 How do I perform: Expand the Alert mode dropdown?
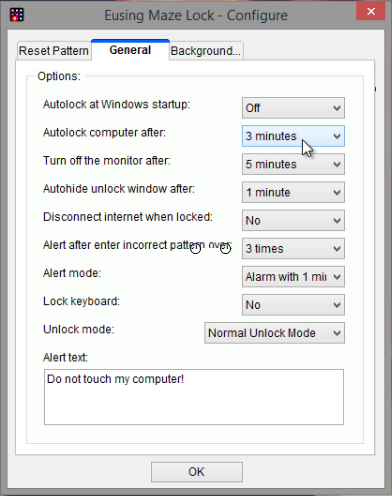coord(293,277)
